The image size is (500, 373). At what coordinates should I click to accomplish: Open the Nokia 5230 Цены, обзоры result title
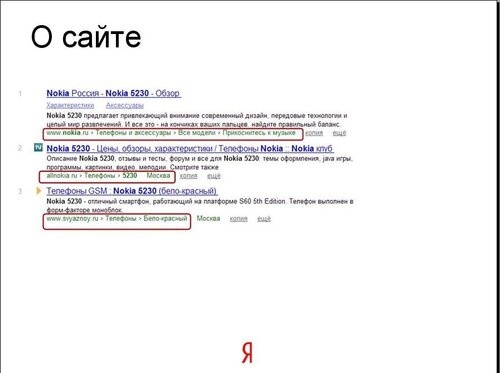[190, 148]
